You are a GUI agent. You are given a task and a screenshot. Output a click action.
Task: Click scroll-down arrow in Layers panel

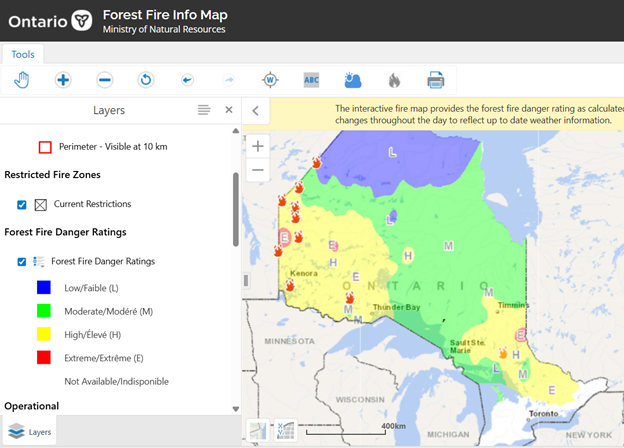coord(236,408)
